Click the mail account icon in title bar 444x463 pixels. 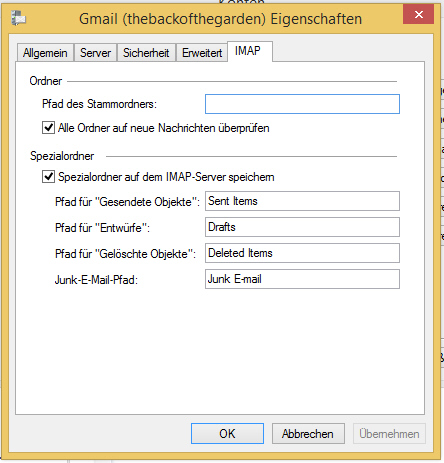click(x=18, y=18)
